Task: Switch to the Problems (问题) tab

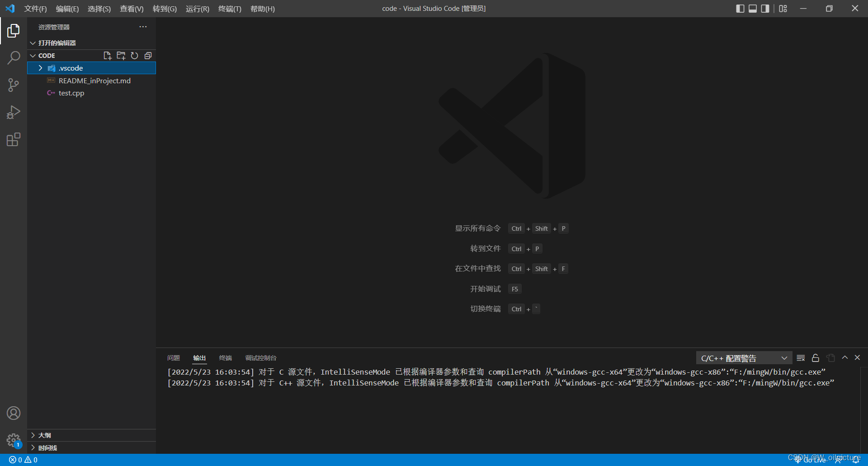Action: point(174,358)
